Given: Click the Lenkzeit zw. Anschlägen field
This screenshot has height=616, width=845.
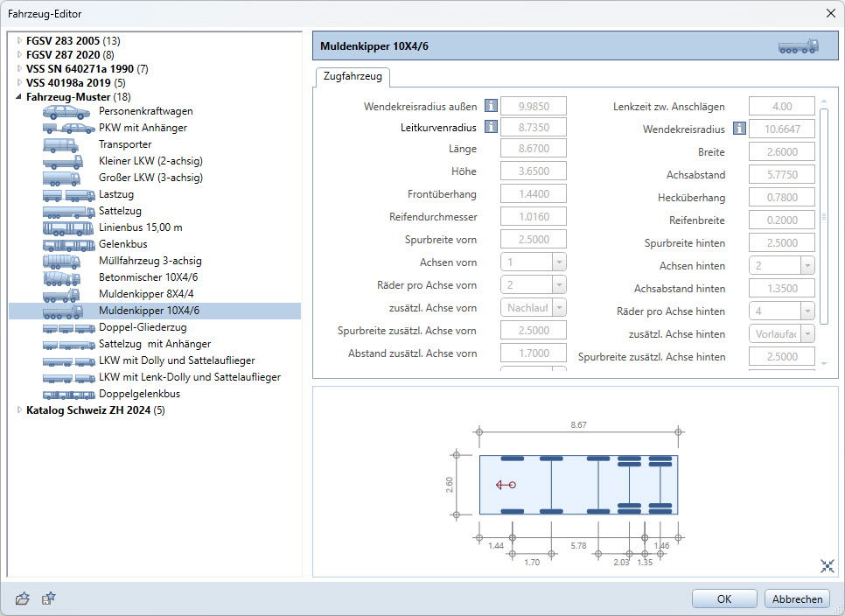Looking at the screenshot, I should click(782, 106).
